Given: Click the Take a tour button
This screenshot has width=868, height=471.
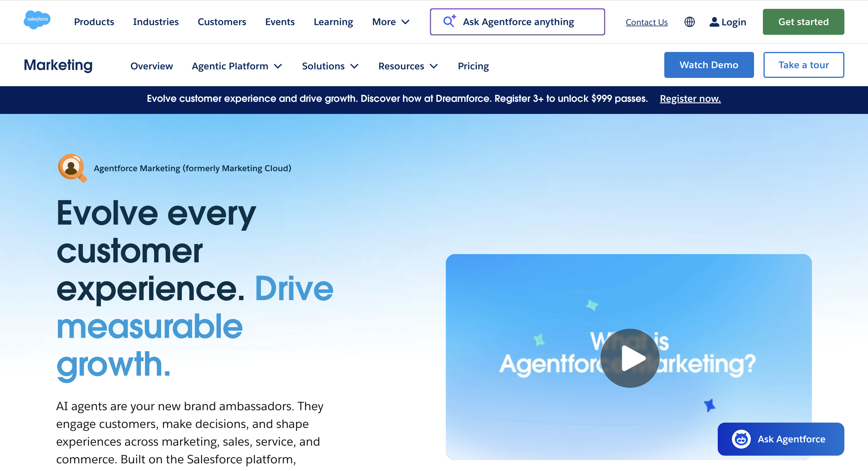Looking at the screenshot, I should click(804, 65).
